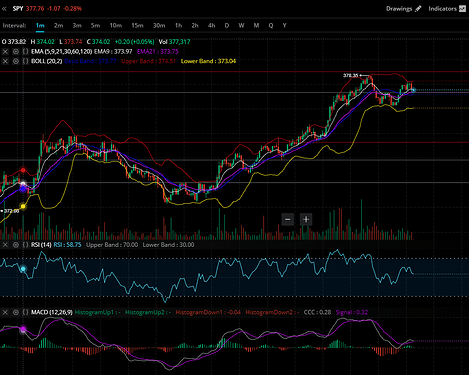
Task: Zoom out chart with minus button
Action: (x=288, y=220)
